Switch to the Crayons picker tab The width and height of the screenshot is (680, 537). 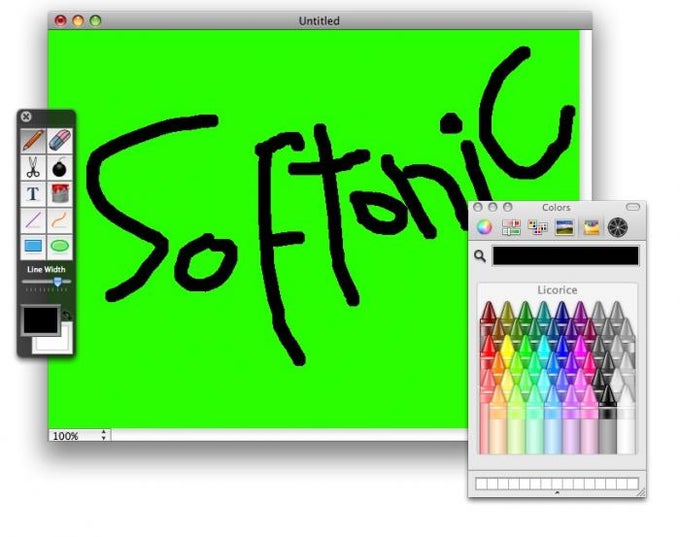tap(591, 227)
